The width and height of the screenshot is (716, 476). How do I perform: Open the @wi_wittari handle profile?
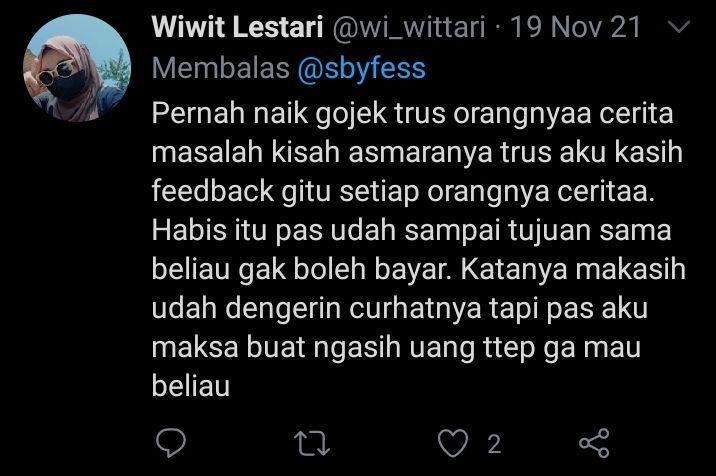click(x=409, y=27)
